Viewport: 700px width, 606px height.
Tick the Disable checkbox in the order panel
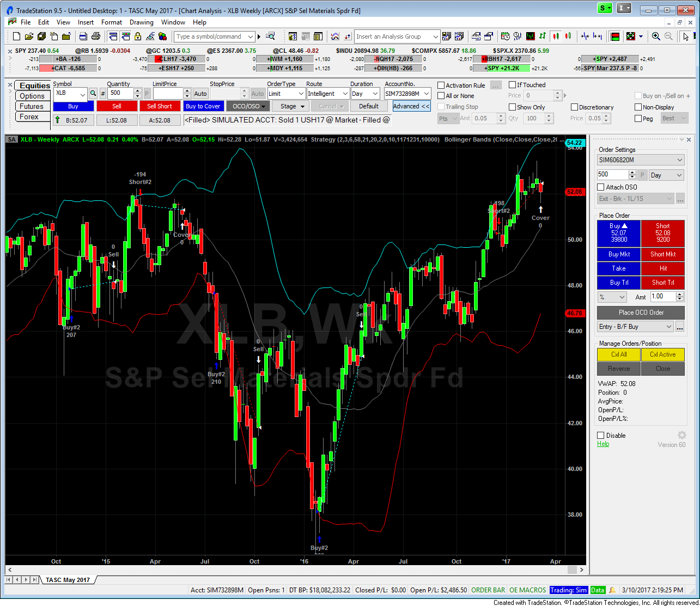(x=601, y=436)
